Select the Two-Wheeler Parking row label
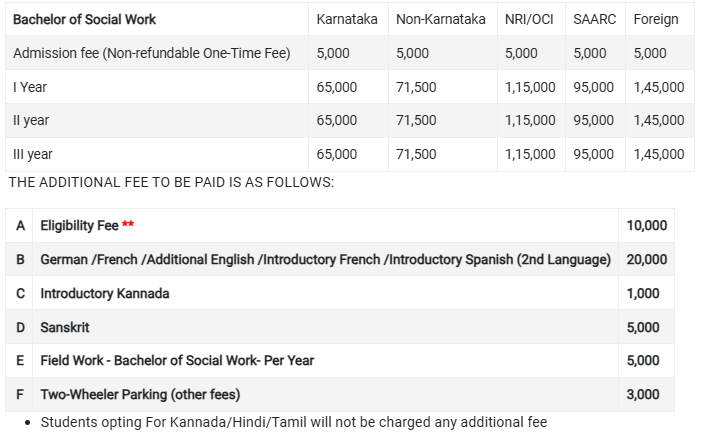 click(140, 395)
